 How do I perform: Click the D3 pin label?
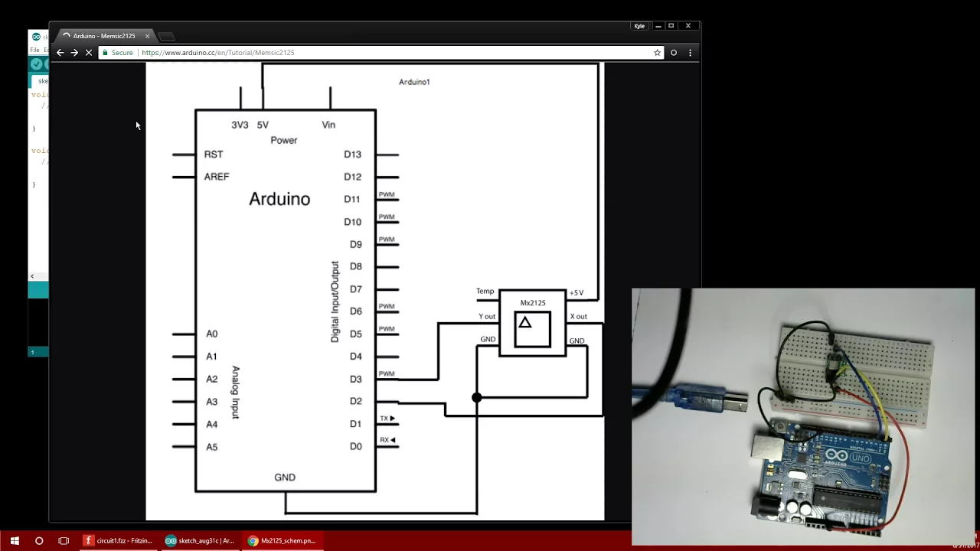355,379
